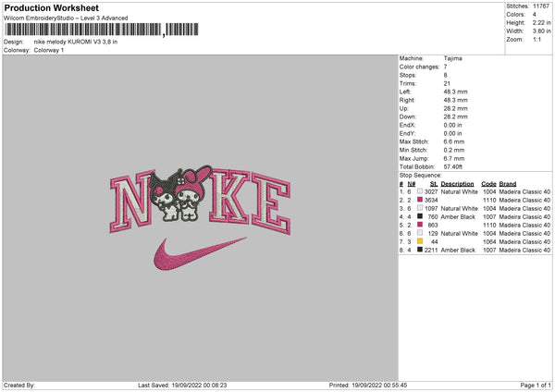The width and height of the screenshot is (555, 392).
Task: Click the yellow swatch in stop row 7
Action: (x=420, y=241)
